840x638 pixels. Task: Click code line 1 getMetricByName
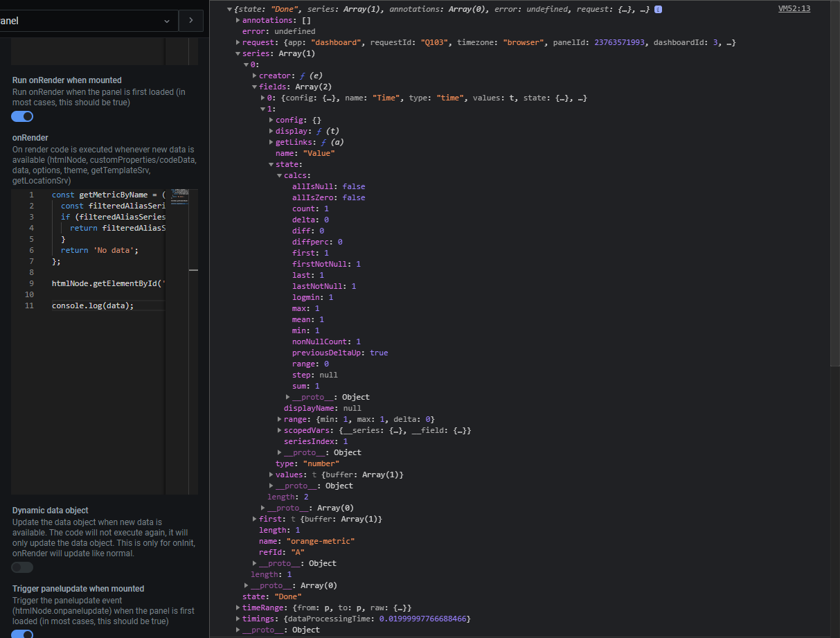[108, 195]
